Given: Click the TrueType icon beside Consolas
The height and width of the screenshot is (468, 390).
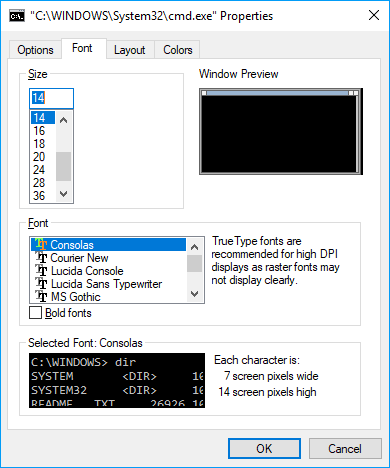Looking at the screenshot, I should 41,245.
